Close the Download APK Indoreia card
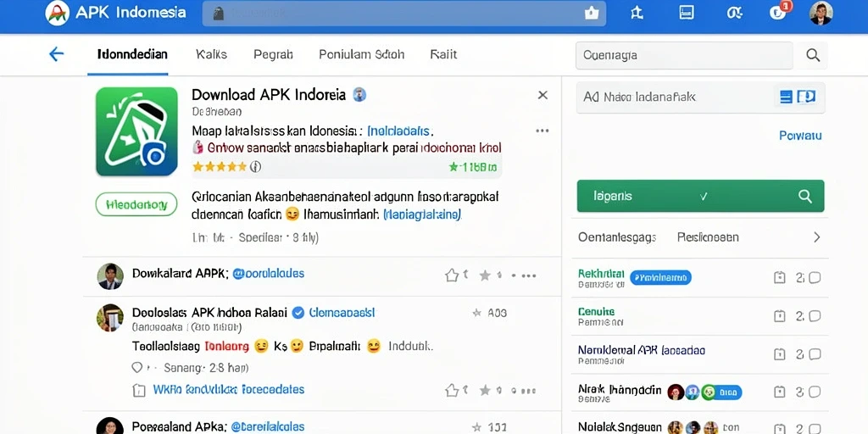The width and height of the screenshot is (868, 434). (542, 95)
